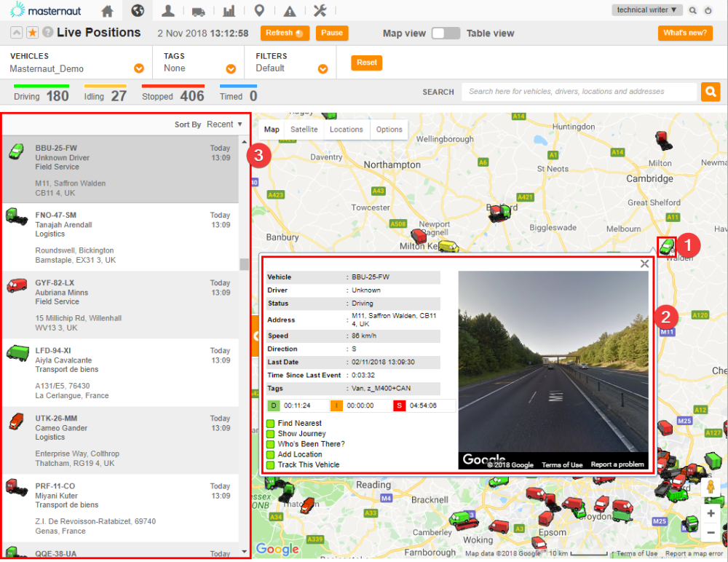728x562 pixels.
Task: Click the Refresh button
Action: click(x=285, y=33)
